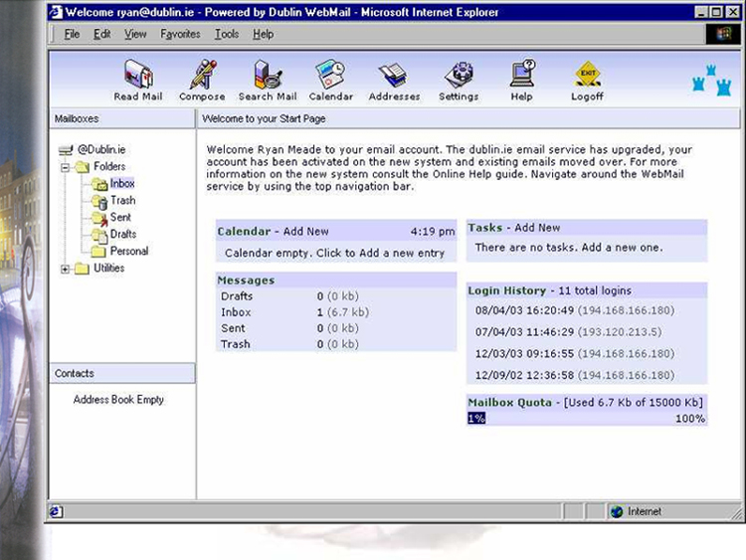Click the Logoff exit icon
The height and width of the screenshot is (560, 746).
(587, 76)
